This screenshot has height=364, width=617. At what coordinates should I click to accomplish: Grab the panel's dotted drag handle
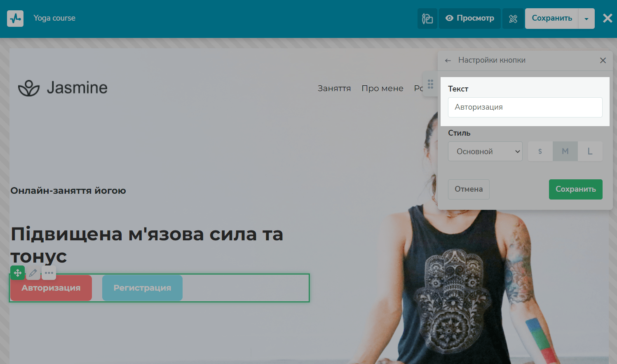(430, 84)
